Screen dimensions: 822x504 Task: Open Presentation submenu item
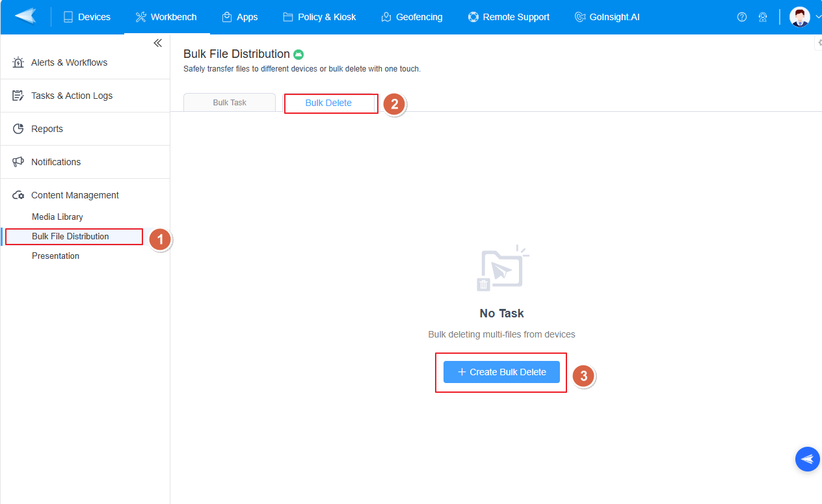[x=55, y=256]
